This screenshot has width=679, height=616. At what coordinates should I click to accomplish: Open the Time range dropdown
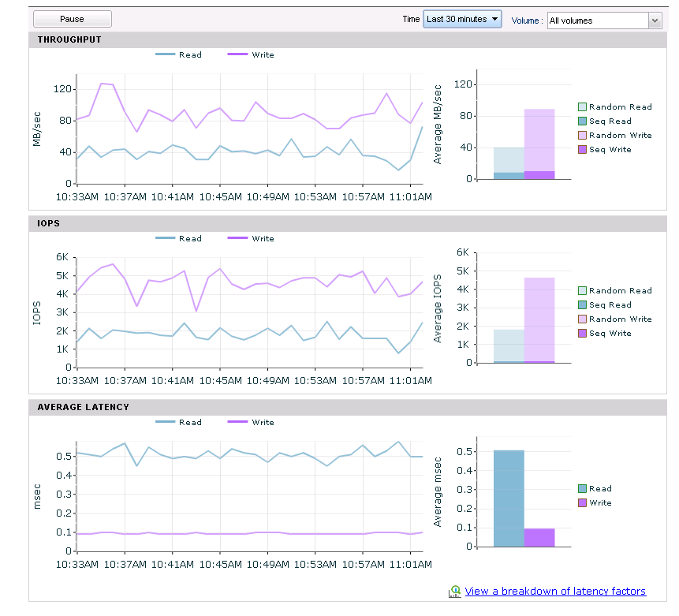[462, 19]
